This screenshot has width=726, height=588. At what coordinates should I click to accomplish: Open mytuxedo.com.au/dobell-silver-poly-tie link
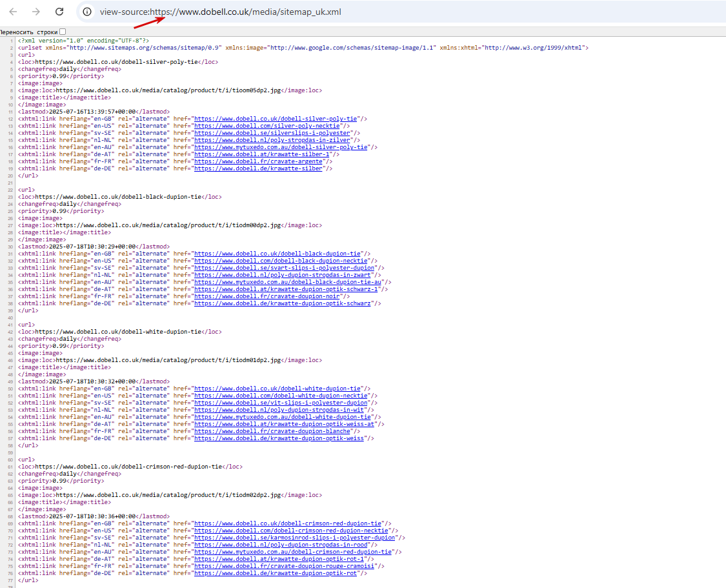click(281, 147)
